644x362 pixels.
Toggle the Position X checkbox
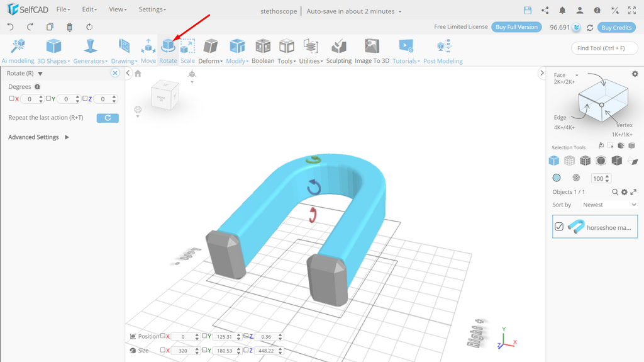163,336
